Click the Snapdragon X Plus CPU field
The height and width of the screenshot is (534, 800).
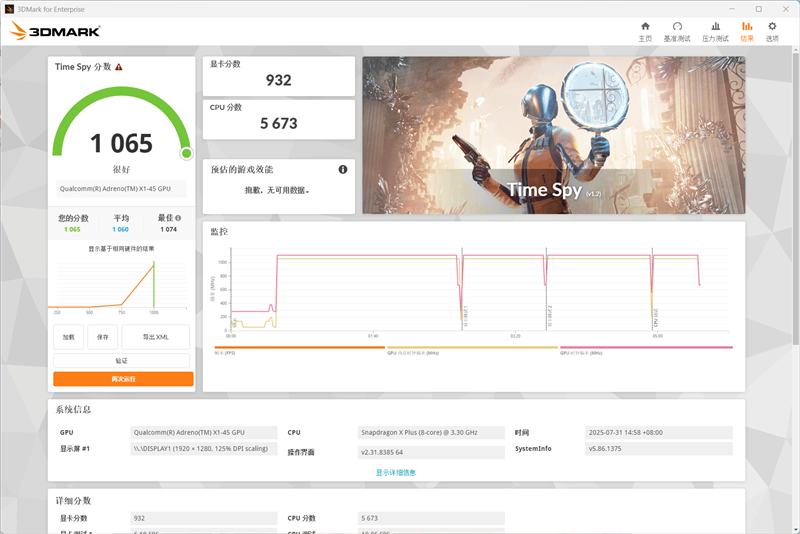tap(431, 433)
